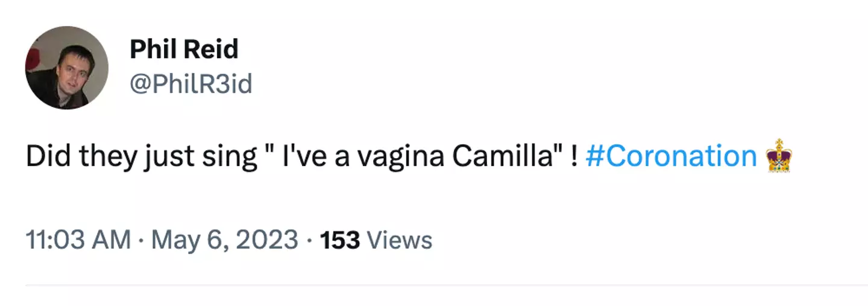Click the exclamation mark before the hashtag
The width and height of the screenshot is (868, 306).
(x=573, y=157)
